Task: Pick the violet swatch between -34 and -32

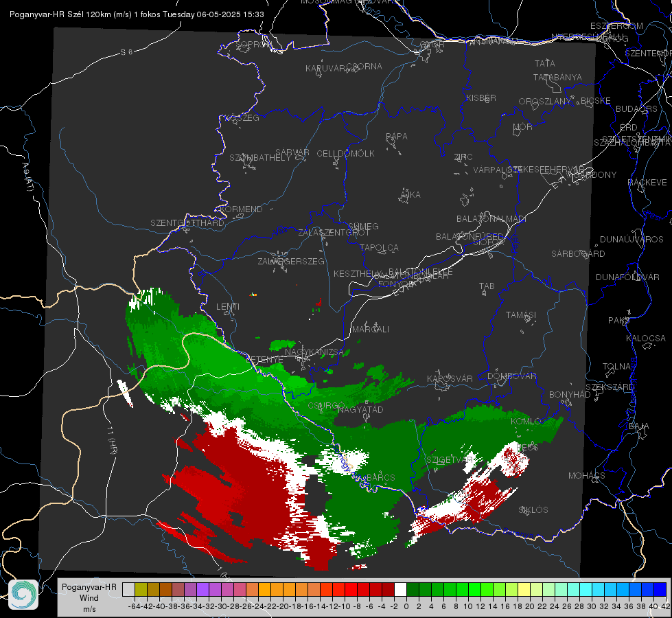Action: (202, 590)
